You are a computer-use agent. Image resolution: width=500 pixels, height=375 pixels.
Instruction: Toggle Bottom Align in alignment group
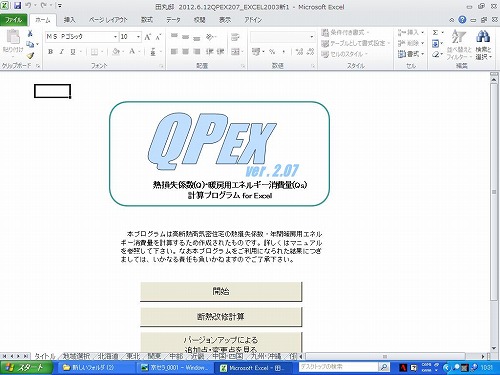[197, 37]
